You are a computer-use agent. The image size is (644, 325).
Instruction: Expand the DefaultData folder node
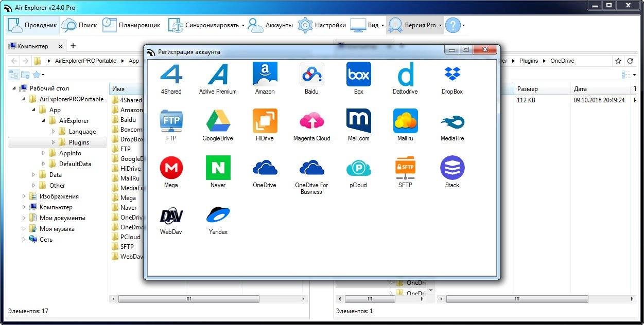44,164
